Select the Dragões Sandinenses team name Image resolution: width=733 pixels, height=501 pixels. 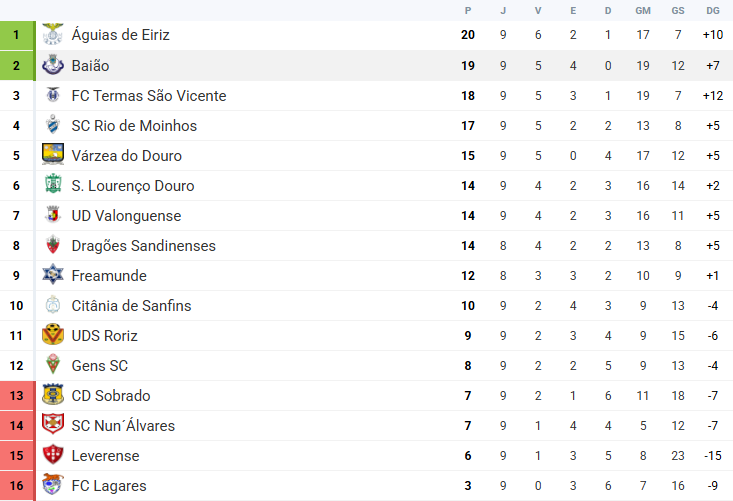(x=143, y=246)
